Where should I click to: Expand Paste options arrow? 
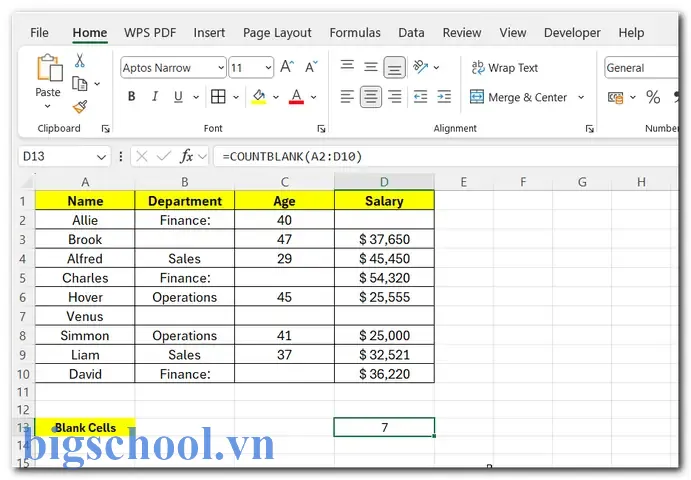(x=48, y=106)
